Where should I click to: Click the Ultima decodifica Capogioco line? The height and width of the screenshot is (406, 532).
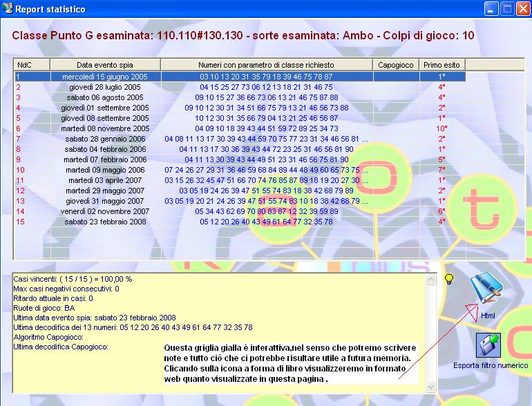click(x=61, y=347)
